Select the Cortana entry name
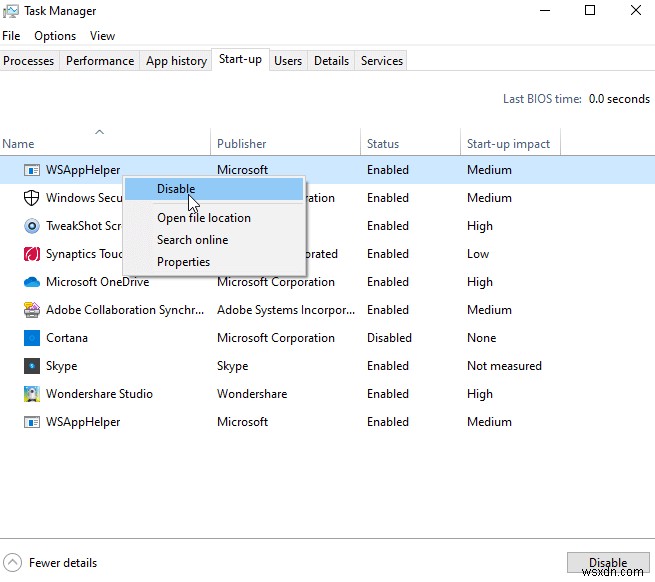 (67, 338)
